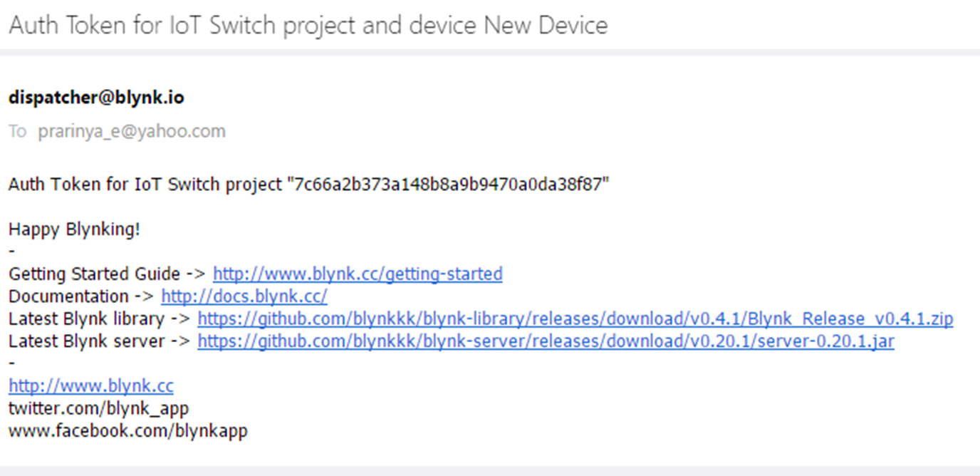This screenshot has width=980, height=476.
Task: Click the auth token string 7c66a2b373a1...
Action: [448, 185]
